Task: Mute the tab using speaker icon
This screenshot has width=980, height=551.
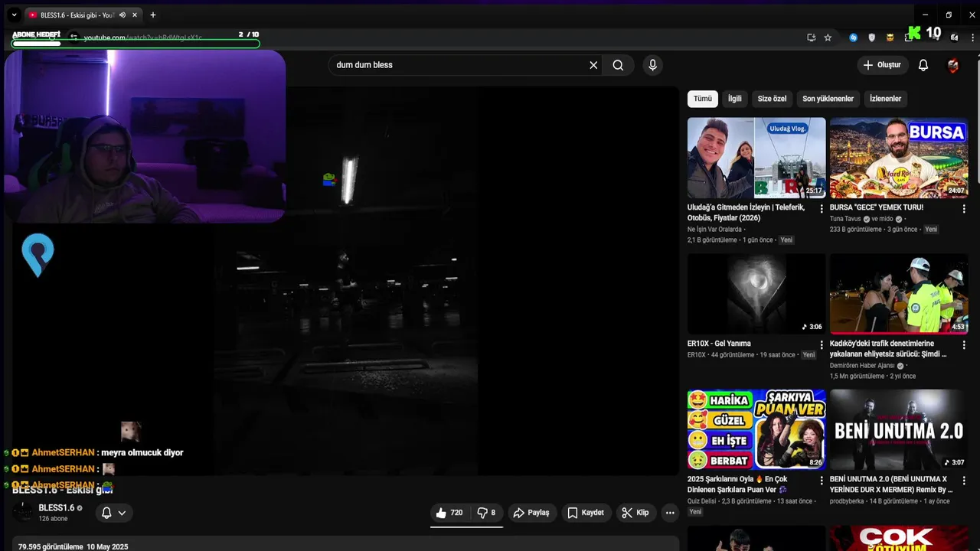Action: [122, 15]
